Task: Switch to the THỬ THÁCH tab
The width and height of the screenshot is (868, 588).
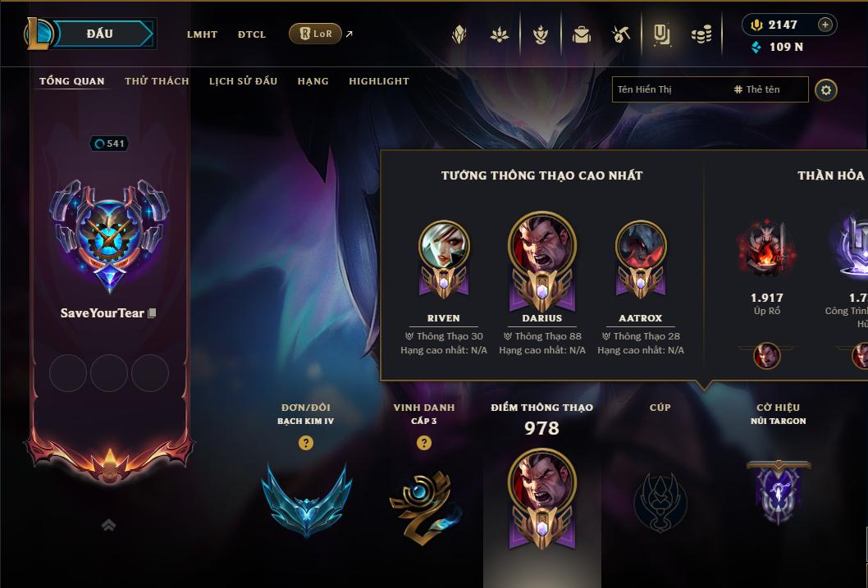Action: [157, 81]
